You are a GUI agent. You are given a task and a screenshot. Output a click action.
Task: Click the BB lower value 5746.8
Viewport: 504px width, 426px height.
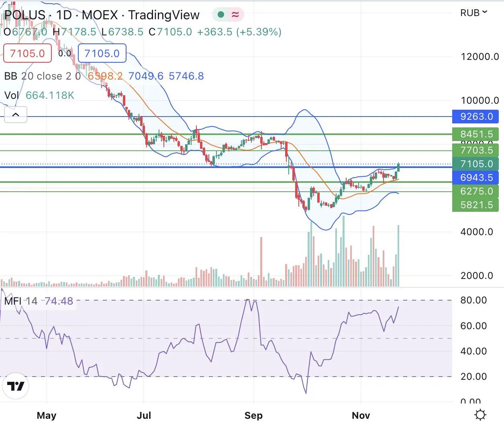[186, 76]
